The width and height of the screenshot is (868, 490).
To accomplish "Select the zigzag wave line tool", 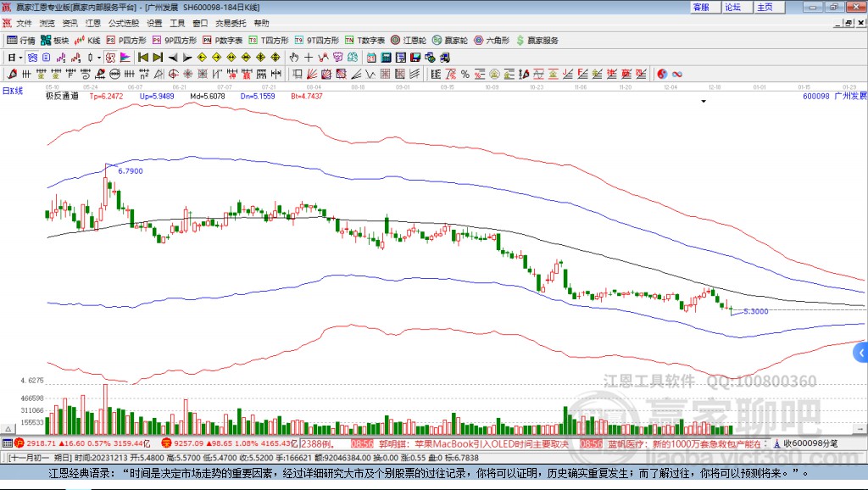I will pyautogui.click(x=370, y=74).
